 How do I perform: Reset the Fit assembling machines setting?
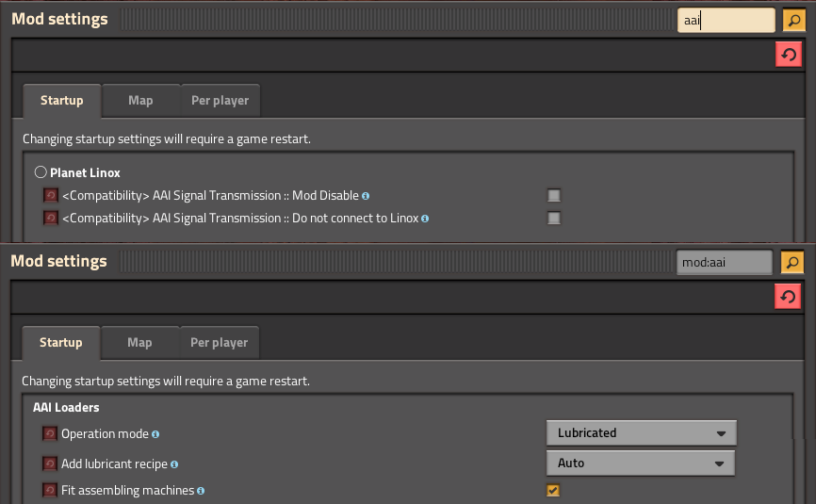pos(50,491)
